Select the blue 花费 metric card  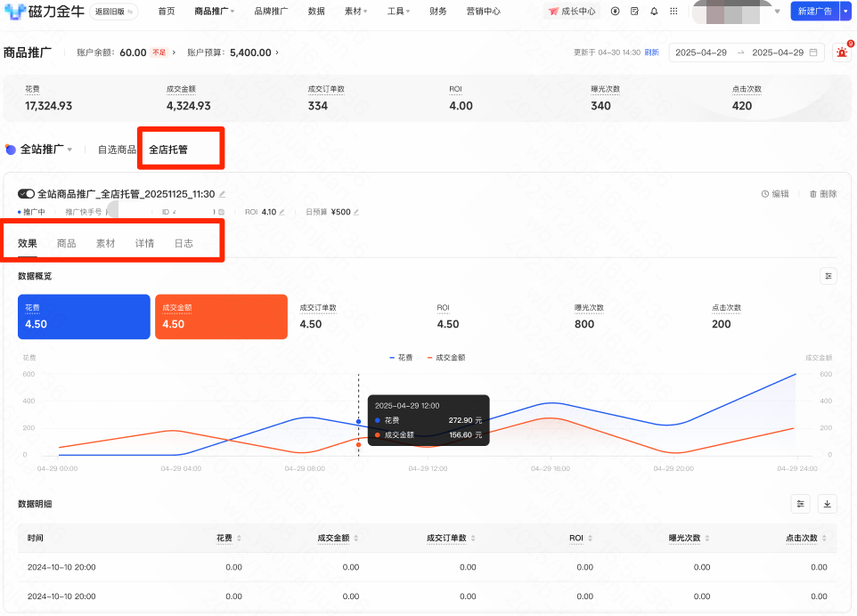[84, 317]
